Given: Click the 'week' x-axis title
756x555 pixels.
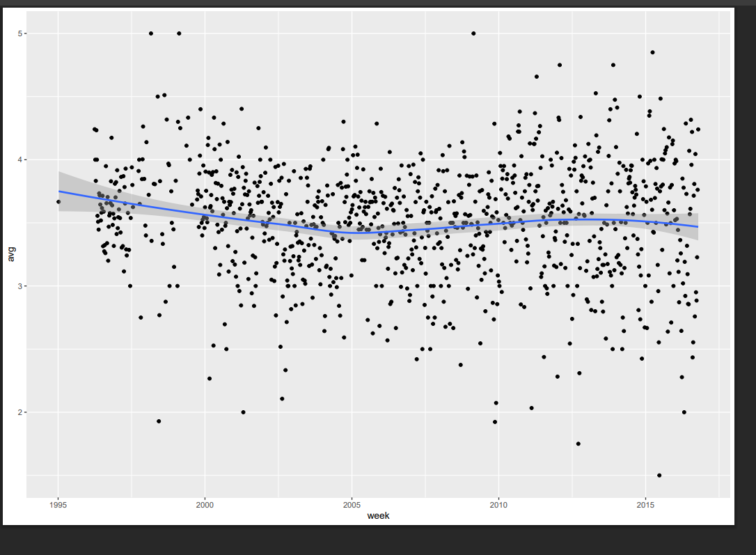Looking at the screenshot, I should (x=379, y=516).
